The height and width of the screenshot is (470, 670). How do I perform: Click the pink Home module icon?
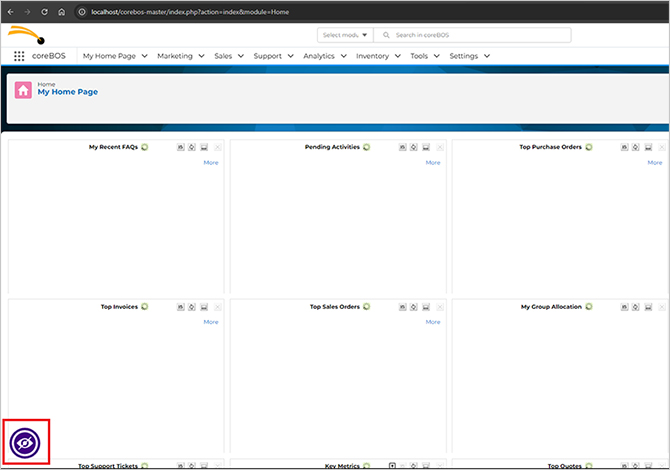pos(23,89)
